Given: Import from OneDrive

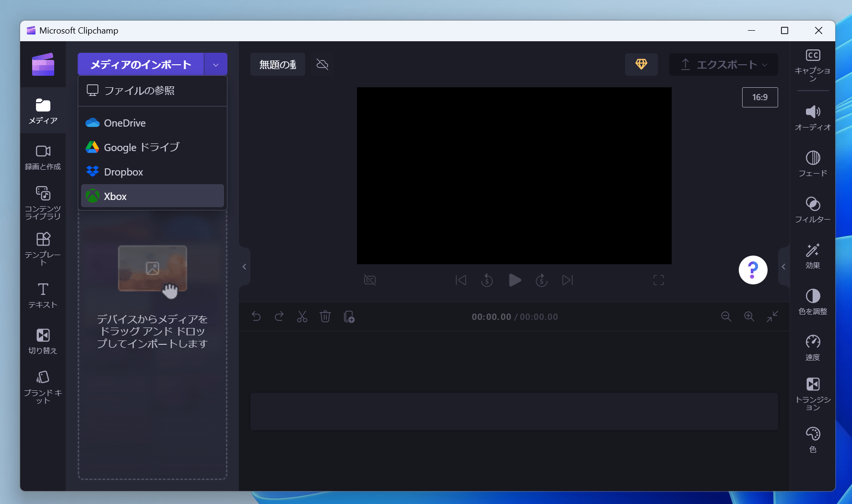Looking at the screenshot, I should [x=153, y=123].
